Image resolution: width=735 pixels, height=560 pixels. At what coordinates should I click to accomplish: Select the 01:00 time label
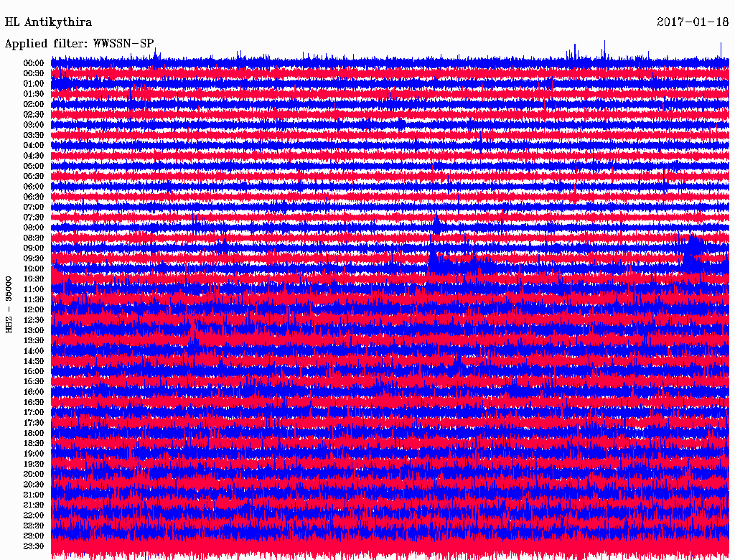[34, 84]
